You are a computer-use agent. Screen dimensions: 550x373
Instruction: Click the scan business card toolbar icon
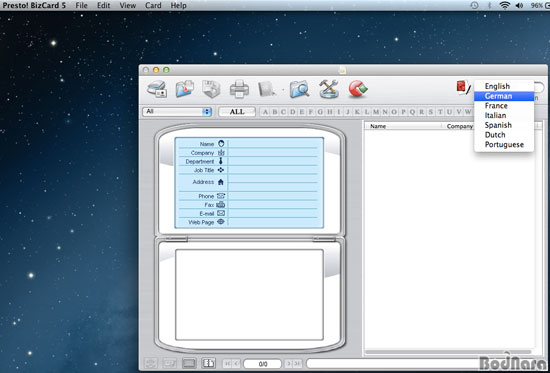point(157,89)
